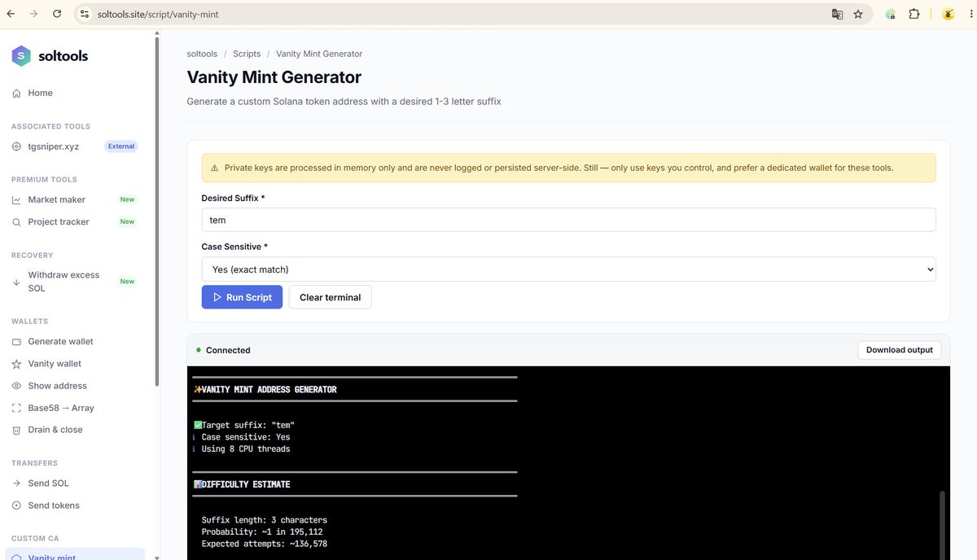The width and height of the screenshot is (977, 560).
Task: Open the Case Sensitive dropdown
Action: tap(568, 269)
